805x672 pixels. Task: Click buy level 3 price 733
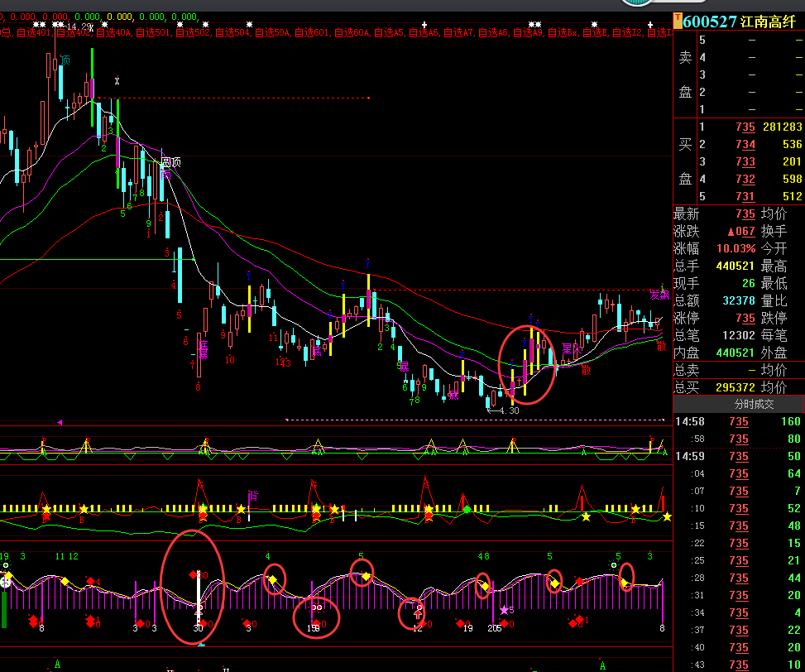click(x=745, y=161)
